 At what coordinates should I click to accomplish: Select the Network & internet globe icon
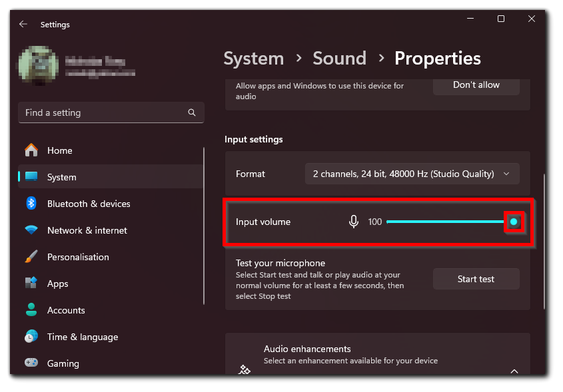(x=32, y=230)
